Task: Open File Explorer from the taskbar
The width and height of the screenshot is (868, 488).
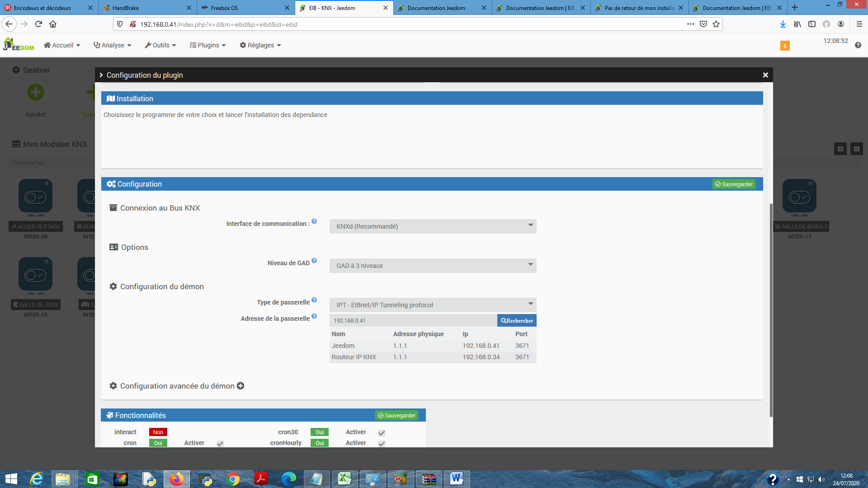Action: (63, 479)
